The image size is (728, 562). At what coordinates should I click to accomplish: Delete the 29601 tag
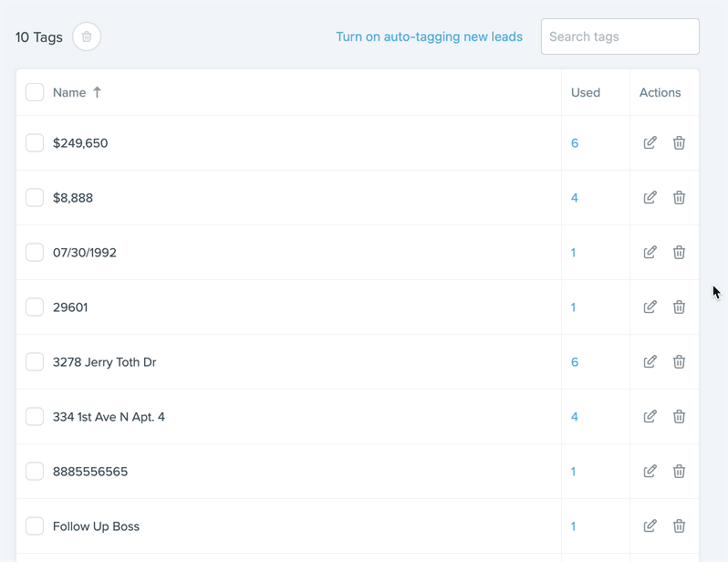coord(679,307)
